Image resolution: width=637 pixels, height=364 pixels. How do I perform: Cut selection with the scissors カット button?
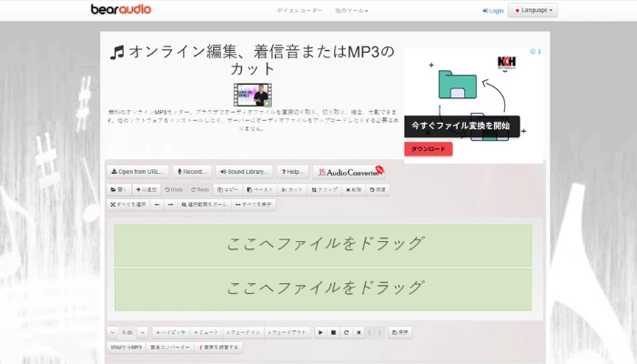click(x=292, y=189)
